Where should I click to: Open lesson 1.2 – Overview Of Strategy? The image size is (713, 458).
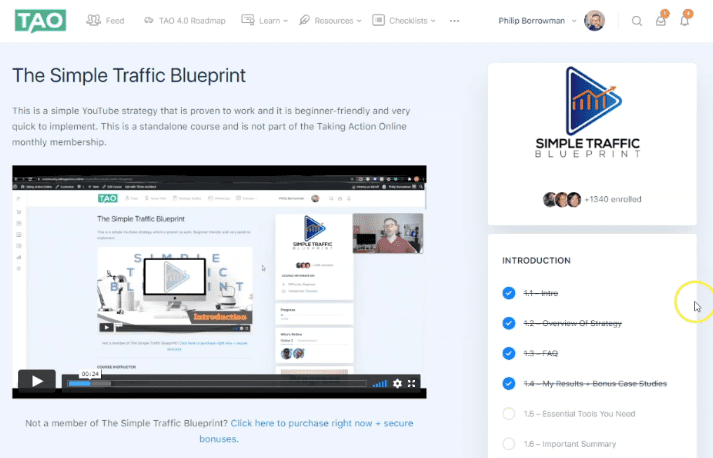click(572, 323)
